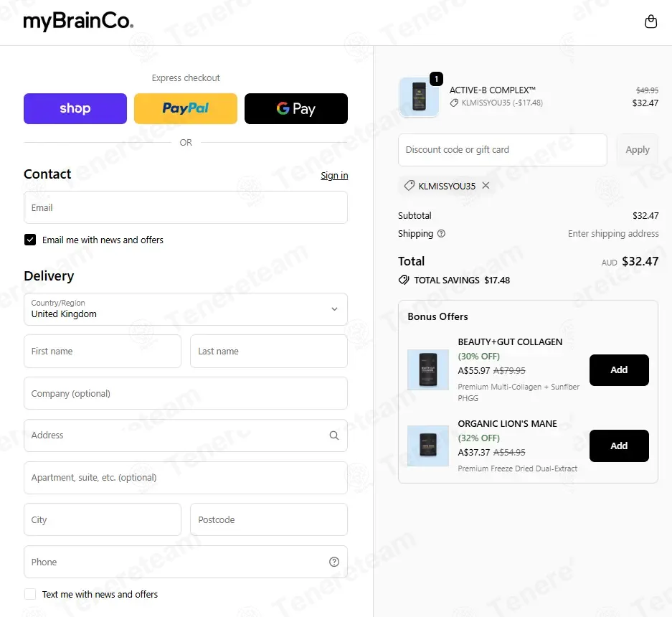
Task: Click the Bonus Offers heading
Action: pos(437,316)
